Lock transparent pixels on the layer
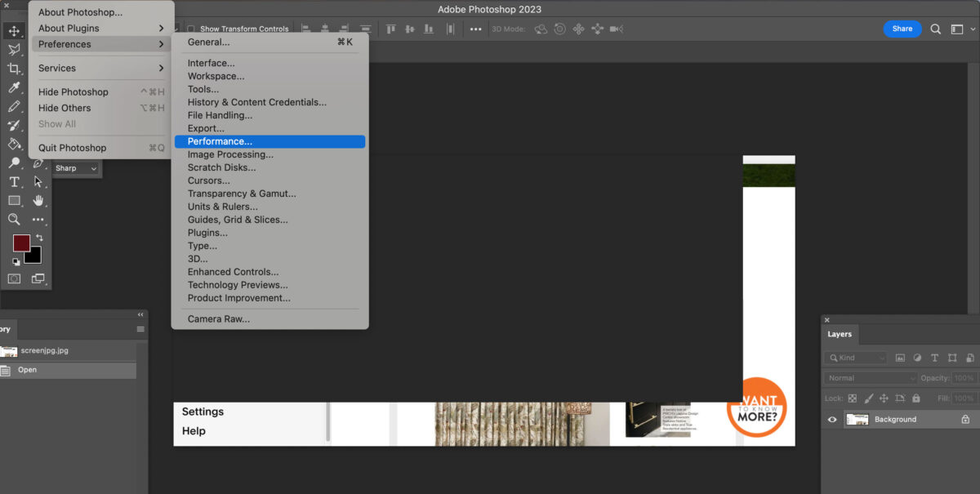 point(852,398)
